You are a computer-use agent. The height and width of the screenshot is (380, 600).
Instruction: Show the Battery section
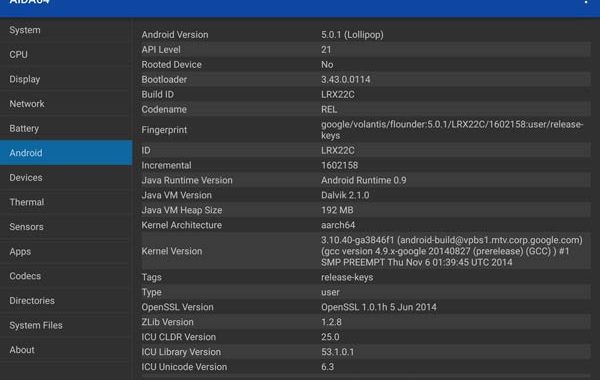(66, 128)
